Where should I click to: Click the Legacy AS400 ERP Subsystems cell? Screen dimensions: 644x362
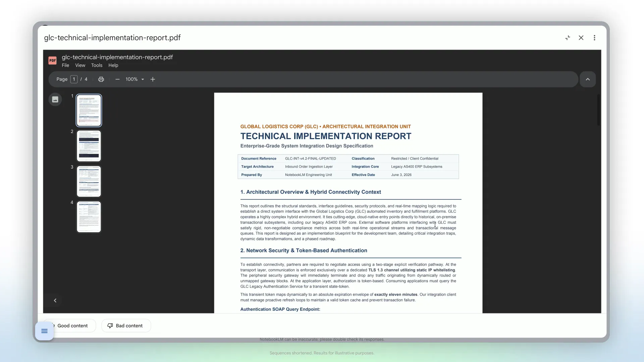417,167
